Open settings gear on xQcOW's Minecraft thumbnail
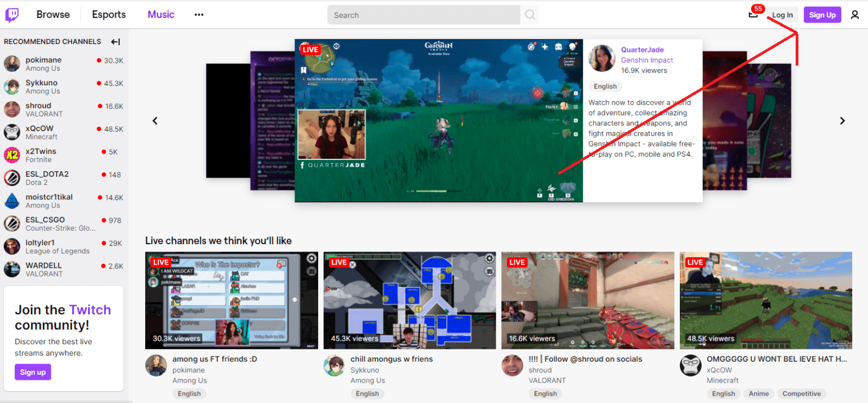Viewport: 868px width, 403px height. click(x=845, y=258)
